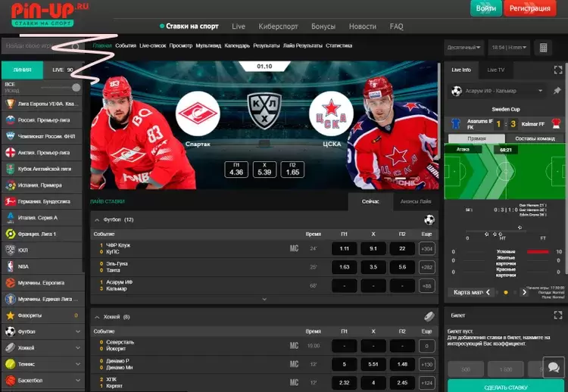Open the time format dropdown

[x=509, y=48]
